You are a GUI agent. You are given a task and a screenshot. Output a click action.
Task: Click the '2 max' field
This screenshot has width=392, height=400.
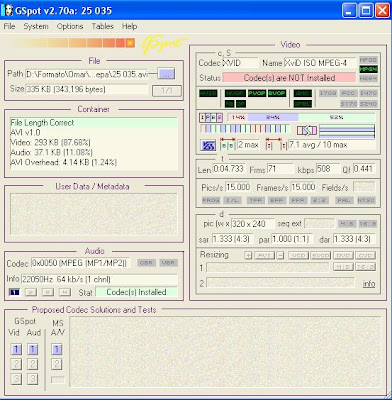click(x=249, y=145)
